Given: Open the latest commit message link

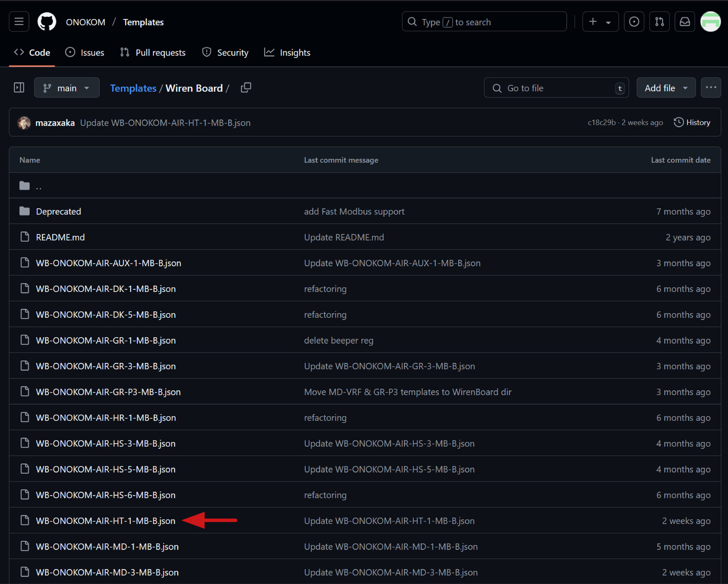Looking at the screenshot, I should click(x=165, y=123).
